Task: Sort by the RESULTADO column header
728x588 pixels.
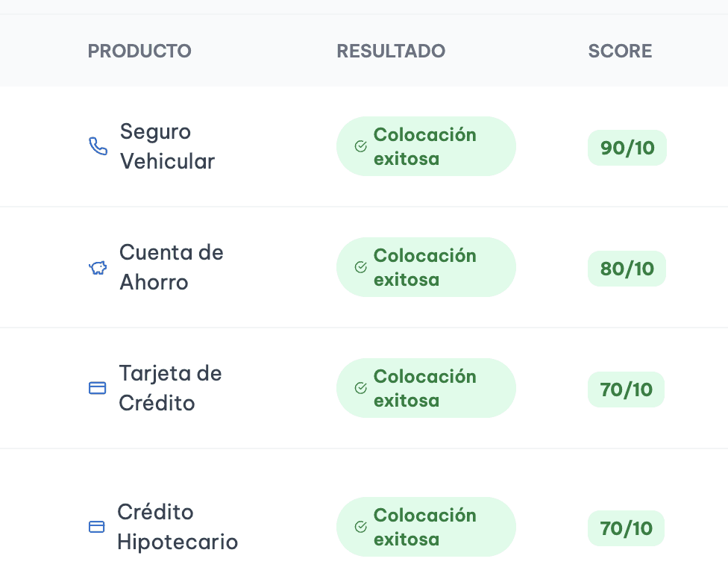Action: tap(391, 51)
